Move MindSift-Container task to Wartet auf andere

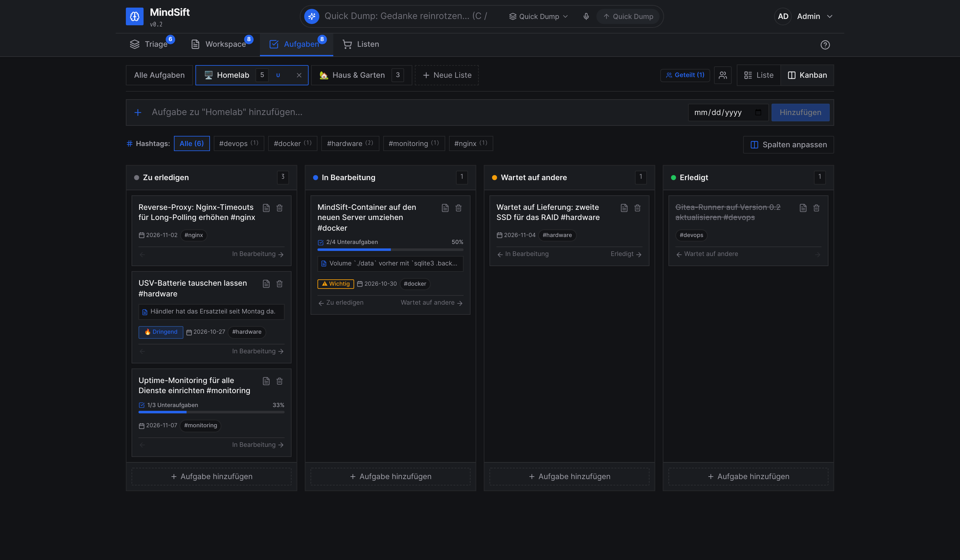[431, 303]
